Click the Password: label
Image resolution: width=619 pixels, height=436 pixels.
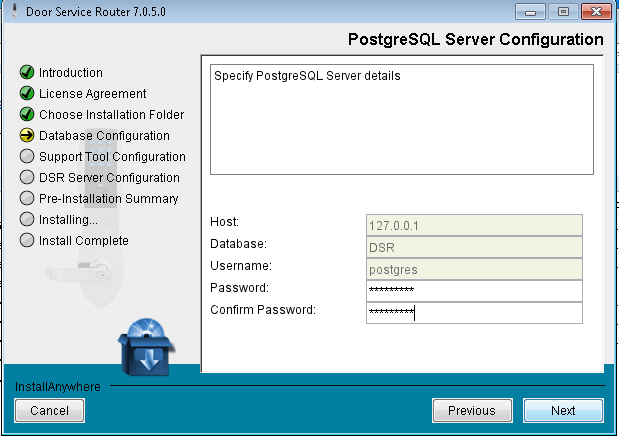point(239,288)
